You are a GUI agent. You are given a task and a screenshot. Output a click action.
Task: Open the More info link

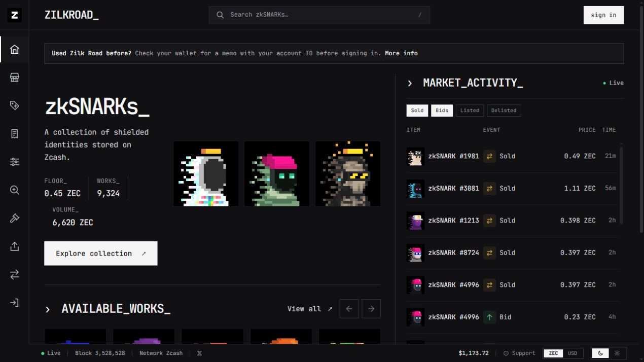pos(401,53)
